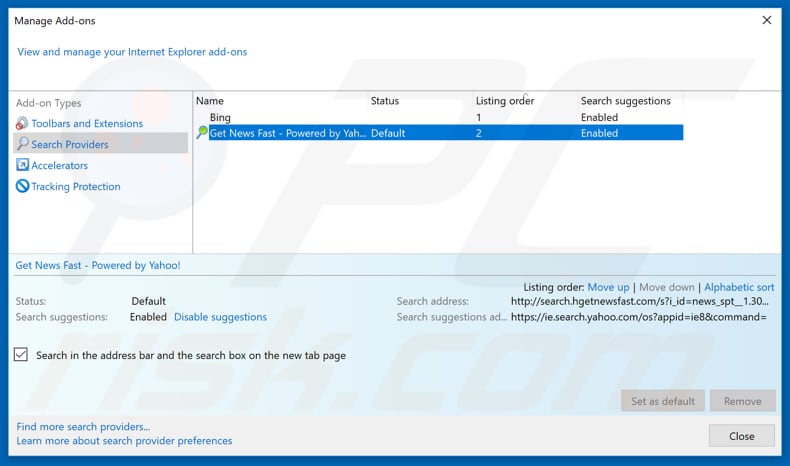Open Tracking Protection add-on type
Image resolution: width=790 pixels, height=466 pixels.
coord(76,186)
